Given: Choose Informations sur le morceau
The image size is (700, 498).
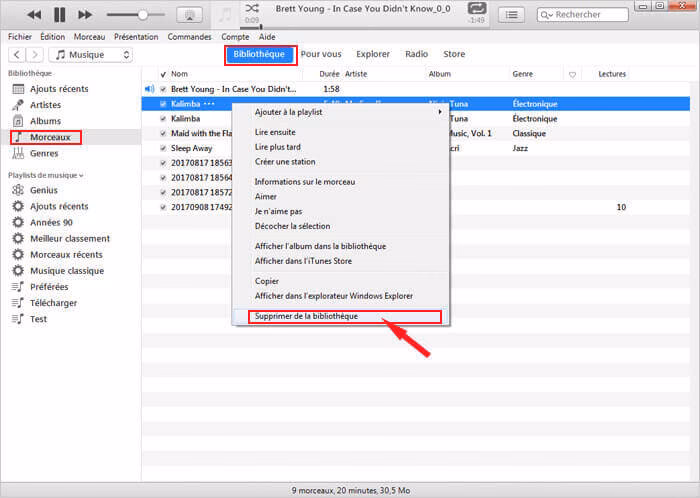Looking at the screenshot, I should (305, 182).
